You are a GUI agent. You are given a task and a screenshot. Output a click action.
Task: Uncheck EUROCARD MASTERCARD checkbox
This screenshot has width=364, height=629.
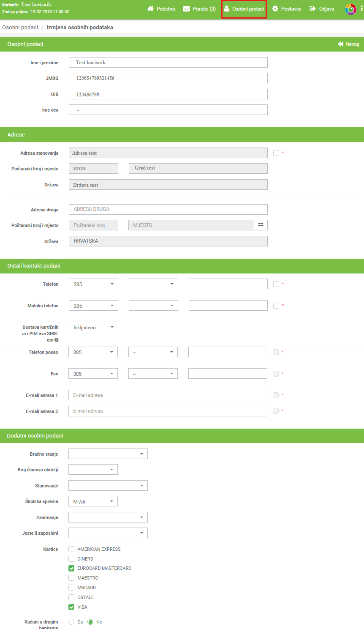coord(71,569)
